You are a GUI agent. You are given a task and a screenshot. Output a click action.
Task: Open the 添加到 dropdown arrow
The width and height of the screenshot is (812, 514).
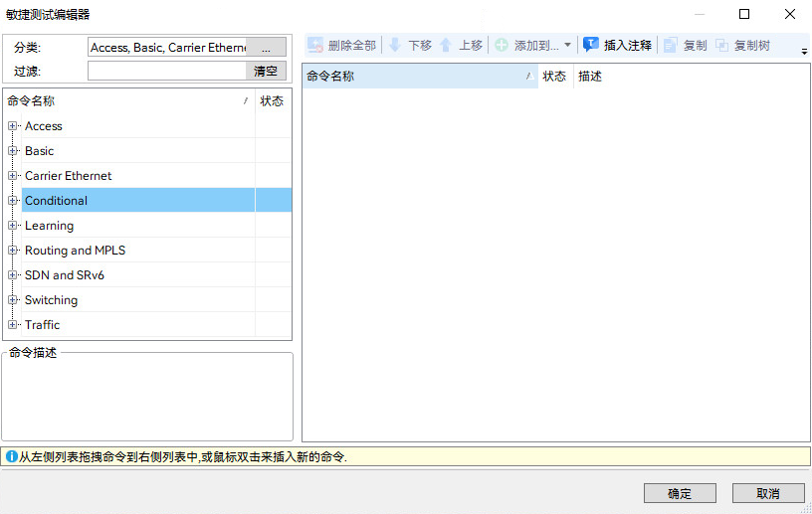[x=567, y=46]
